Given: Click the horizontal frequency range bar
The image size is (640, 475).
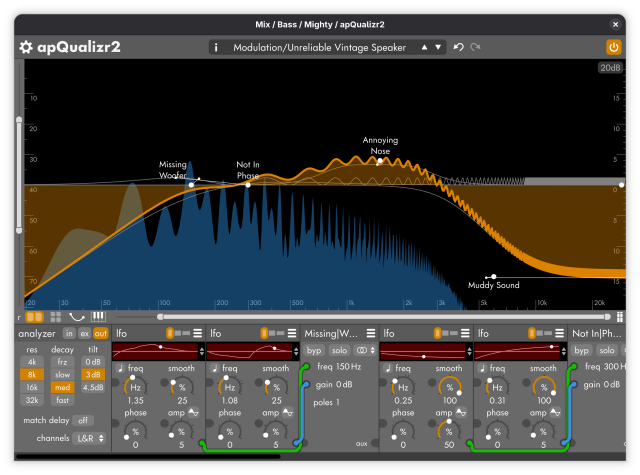Looking at the screenshot, I should 384,317.
